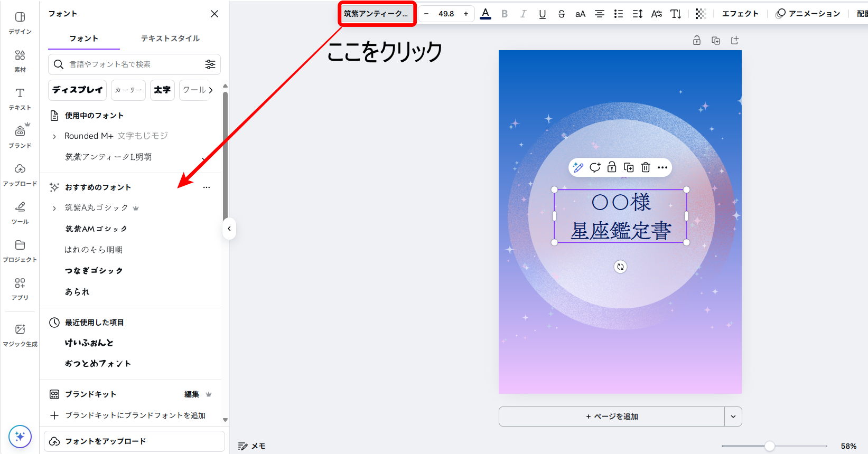Expand 筑紫A丸ゴシック font variants
868x454 pixels.
point(54,208)
